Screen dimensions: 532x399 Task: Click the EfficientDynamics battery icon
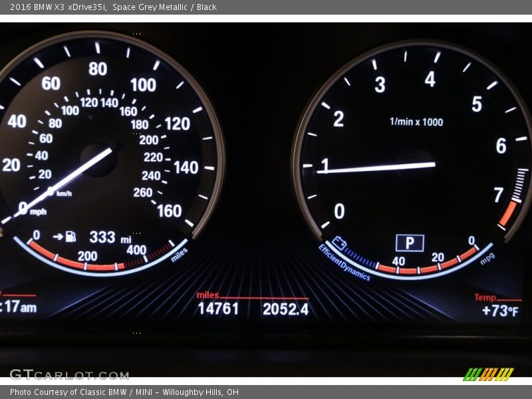[339, 243]
